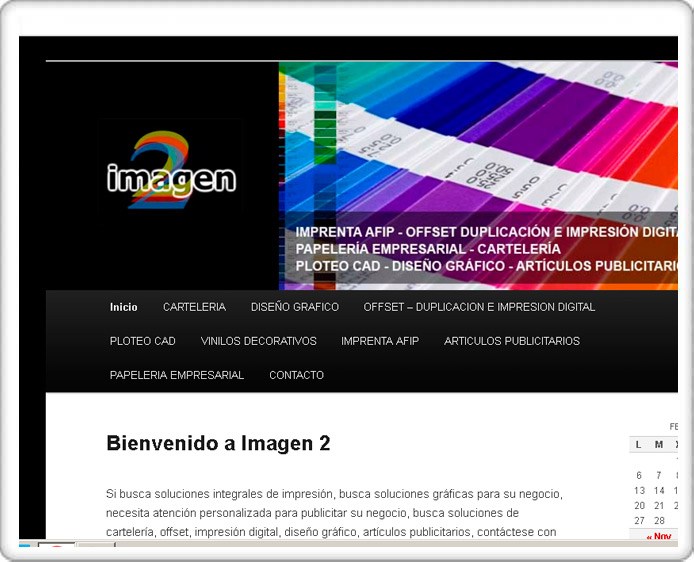Click the « Nov previous month link
Screen dimensions: 694x562
(659, 537)
